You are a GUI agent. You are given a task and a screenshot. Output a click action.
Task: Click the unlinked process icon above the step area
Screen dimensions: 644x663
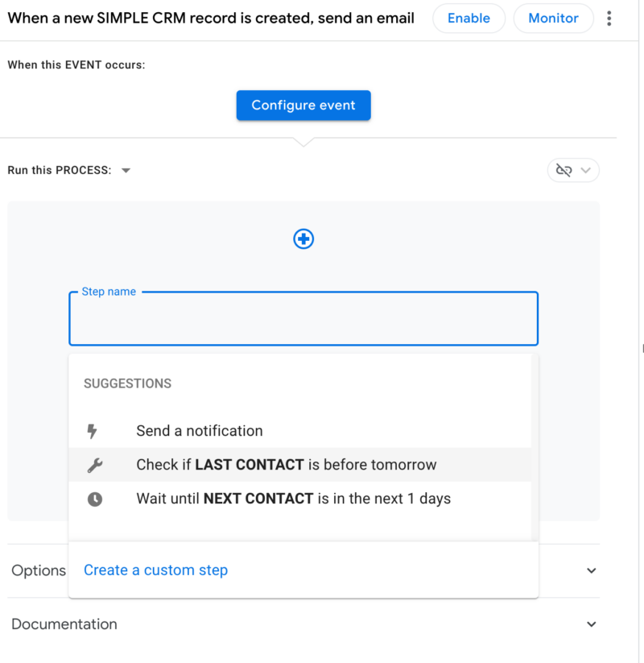click(x=566, y=170)
